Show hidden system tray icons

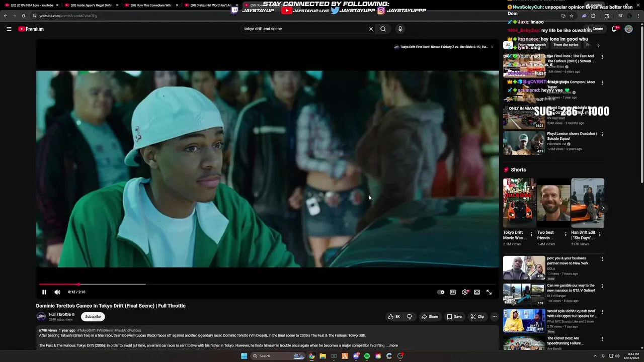pyautogui.click(x=595, y=356)
